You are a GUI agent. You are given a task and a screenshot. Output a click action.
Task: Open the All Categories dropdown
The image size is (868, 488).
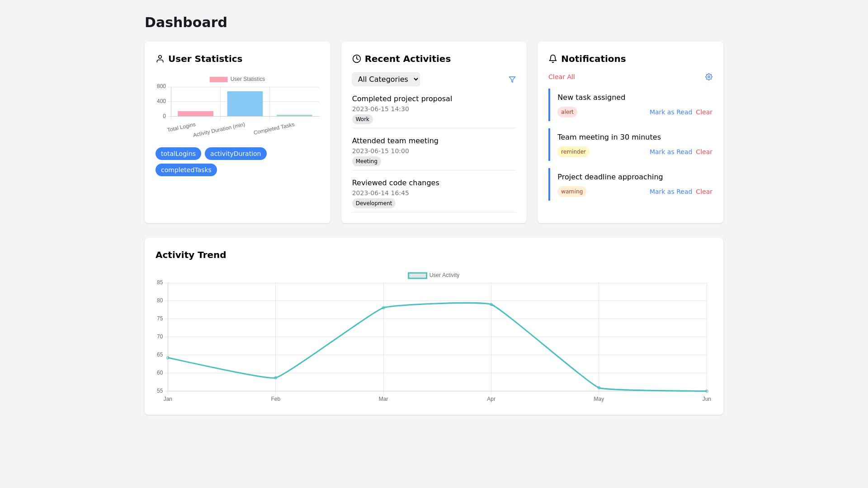pyautogui.click(x=386, y=80)
